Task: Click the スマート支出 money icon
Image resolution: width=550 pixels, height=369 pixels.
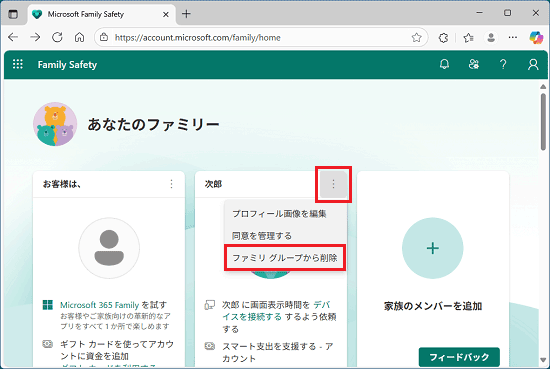Action: coord(210,346)
